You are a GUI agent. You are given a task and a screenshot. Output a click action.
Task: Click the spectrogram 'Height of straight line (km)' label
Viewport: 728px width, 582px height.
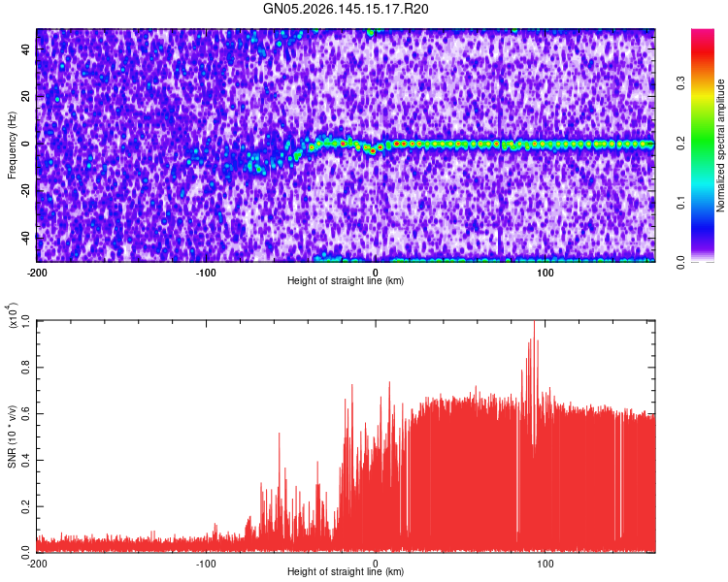coord(346,280)
